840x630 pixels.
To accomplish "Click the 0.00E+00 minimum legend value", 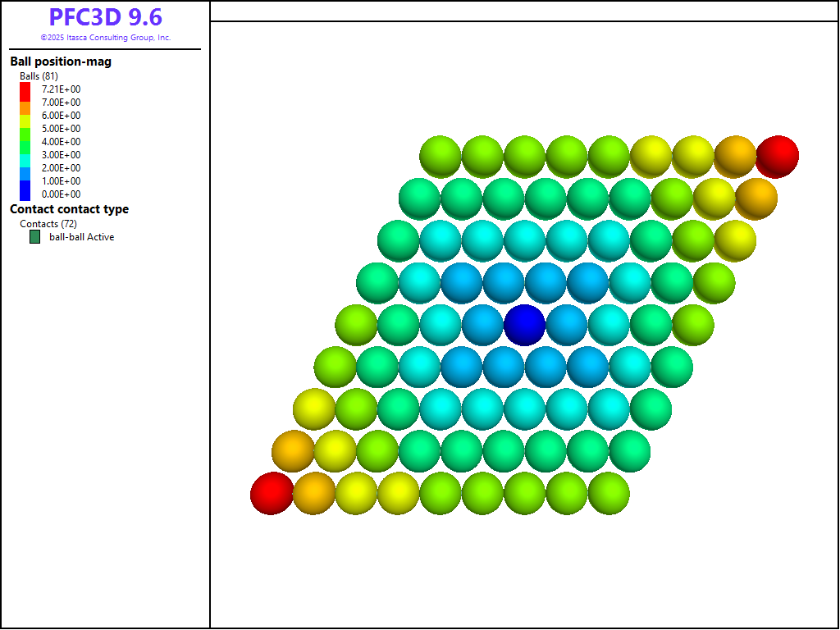I will (62, 194).
